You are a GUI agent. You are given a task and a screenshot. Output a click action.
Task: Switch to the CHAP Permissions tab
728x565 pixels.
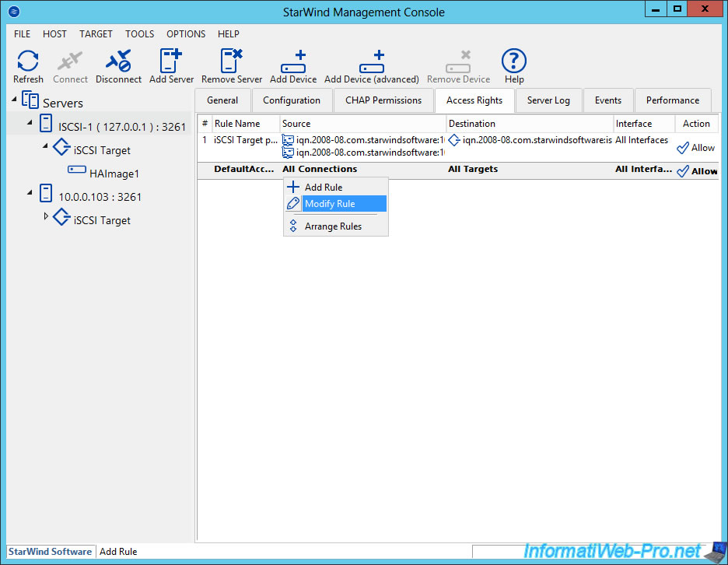click(383, 100)
